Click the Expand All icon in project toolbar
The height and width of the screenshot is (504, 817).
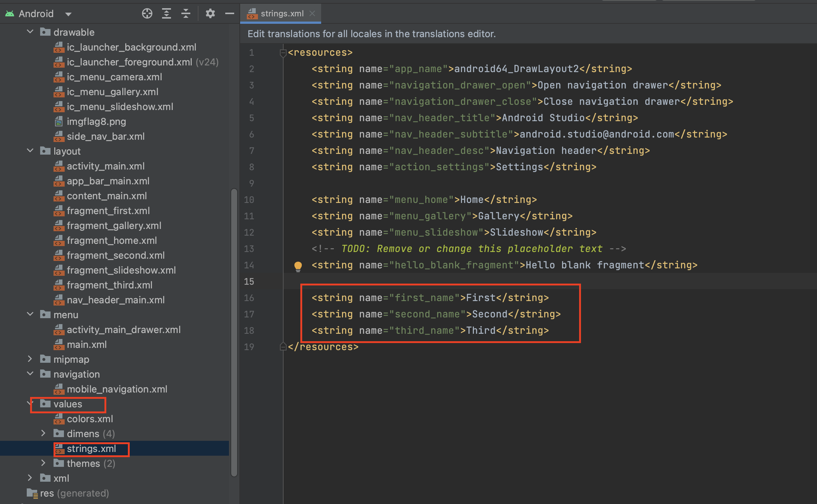tap(167, 14)
